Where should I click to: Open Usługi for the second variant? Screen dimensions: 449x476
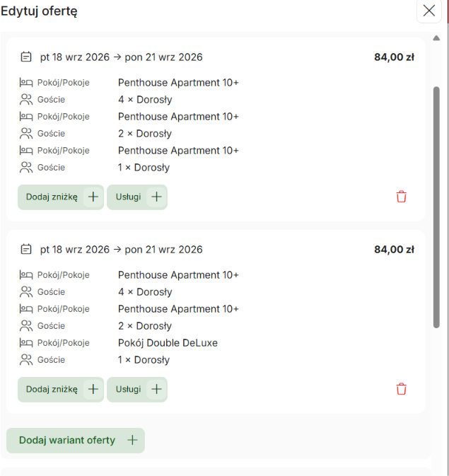(x=137, y=390)
